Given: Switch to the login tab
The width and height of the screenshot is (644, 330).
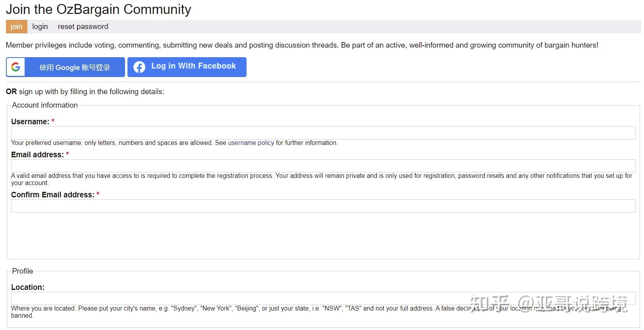Looking at the screenshot, I should [x=40, y=27].
